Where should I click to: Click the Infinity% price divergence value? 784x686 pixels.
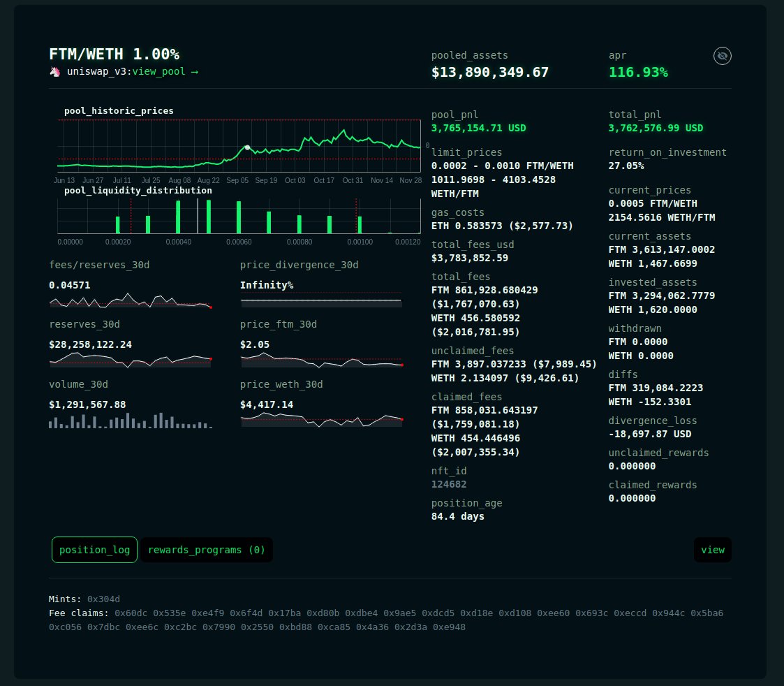click(267, 285)
